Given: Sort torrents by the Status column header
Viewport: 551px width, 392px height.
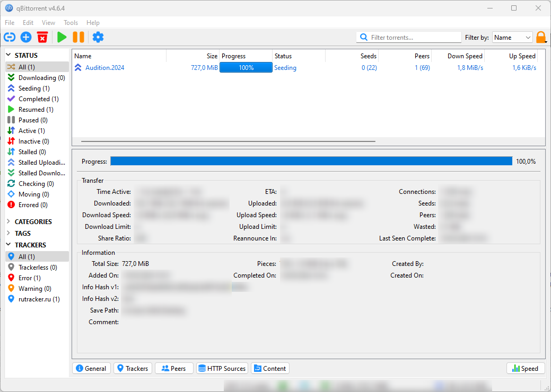Looking at the screenshot, I should point(299,56).
